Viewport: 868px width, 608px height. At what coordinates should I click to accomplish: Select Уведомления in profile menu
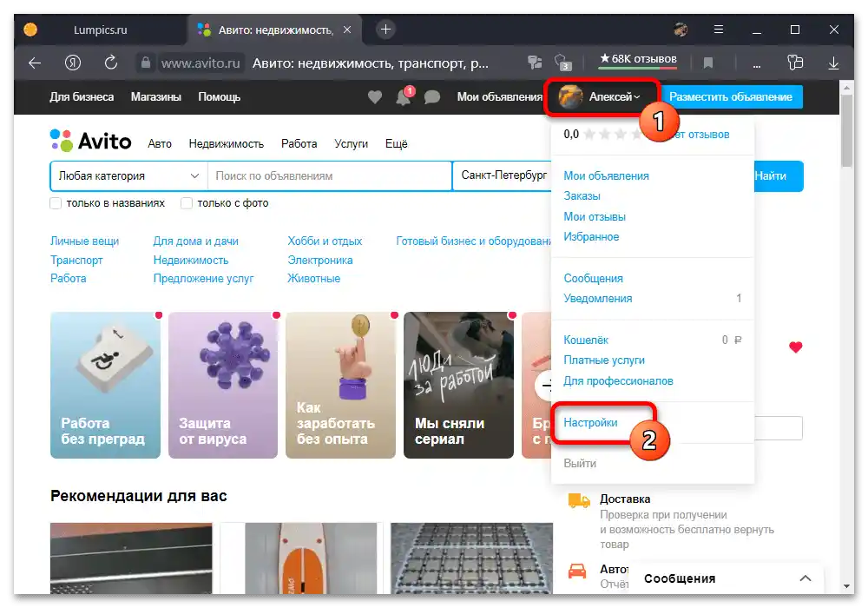[598, 299]
